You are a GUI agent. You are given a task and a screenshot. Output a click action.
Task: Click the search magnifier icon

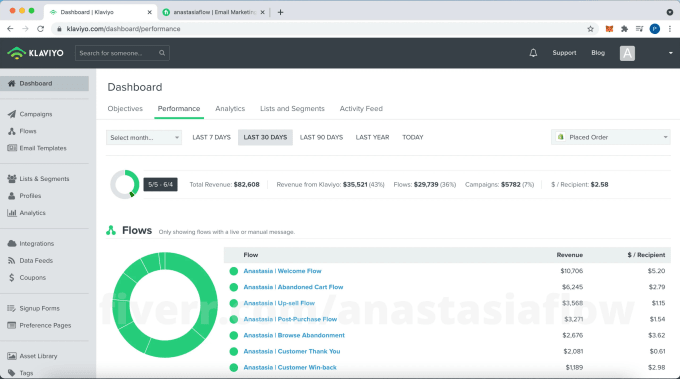coord(162,53)
